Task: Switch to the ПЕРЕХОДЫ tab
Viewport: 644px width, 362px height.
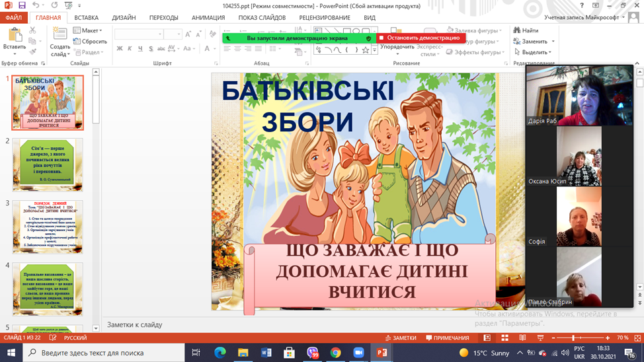Action: pyautogui.click(x=163, y=18)
